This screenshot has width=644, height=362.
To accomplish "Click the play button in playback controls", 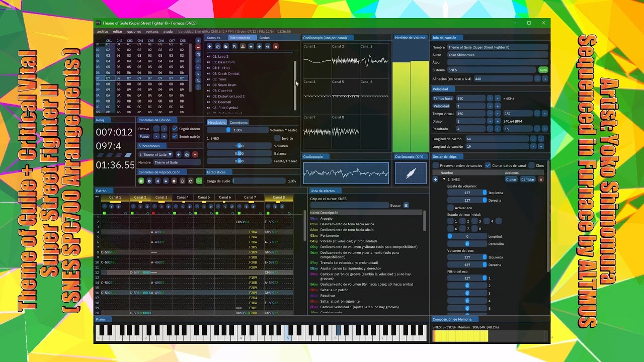I will click(x=149, y=181).
